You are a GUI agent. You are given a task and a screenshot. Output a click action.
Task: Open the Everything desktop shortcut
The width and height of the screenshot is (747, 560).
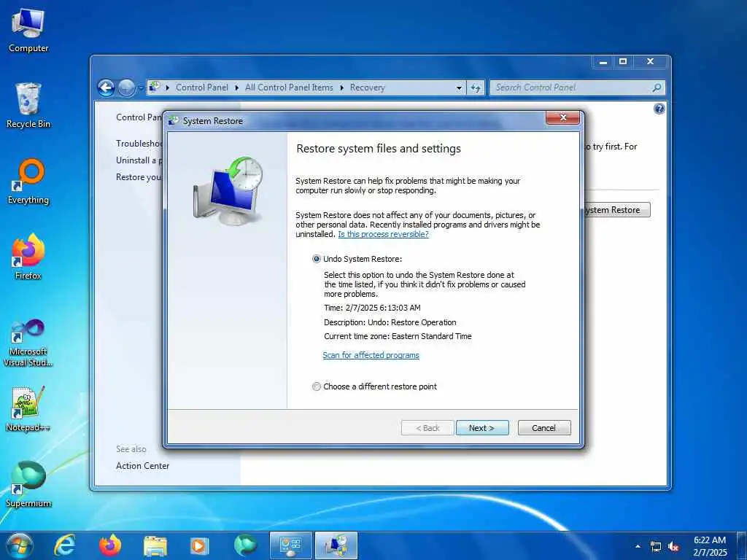(28, 182)
